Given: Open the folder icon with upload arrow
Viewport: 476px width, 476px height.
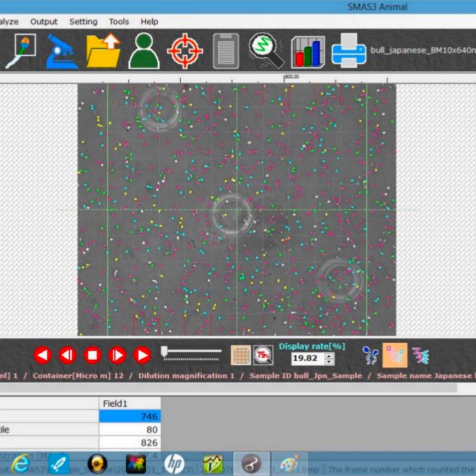Looking at the screenshot, I should pyautogui.click(x=103, y=51).
